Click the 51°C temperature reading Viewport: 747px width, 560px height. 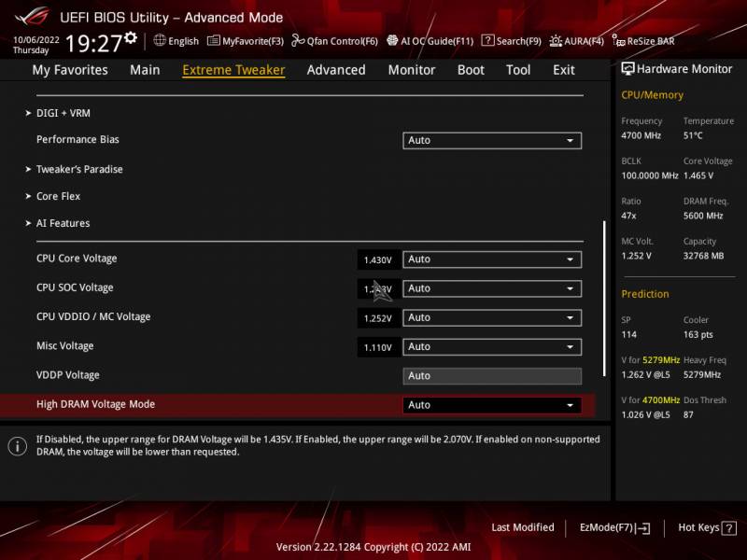click(693, 135)
